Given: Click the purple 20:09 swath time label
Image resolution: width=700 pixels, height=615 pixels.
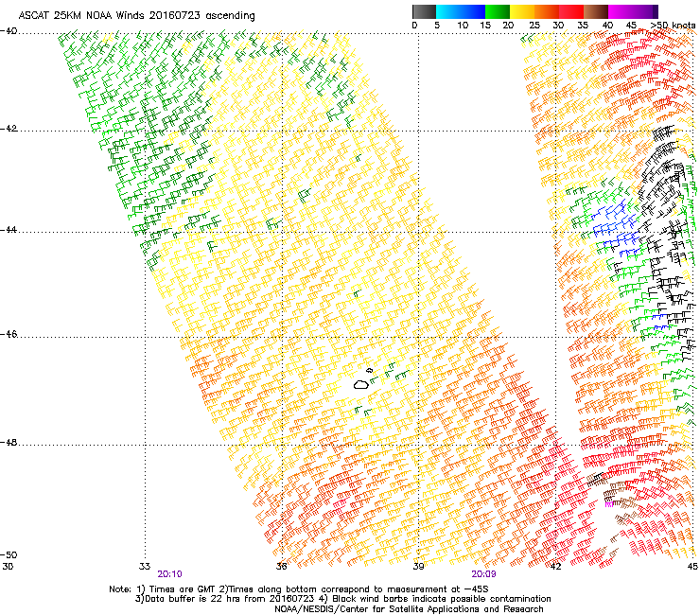Looking at the screenshot, I should point(484,574).
